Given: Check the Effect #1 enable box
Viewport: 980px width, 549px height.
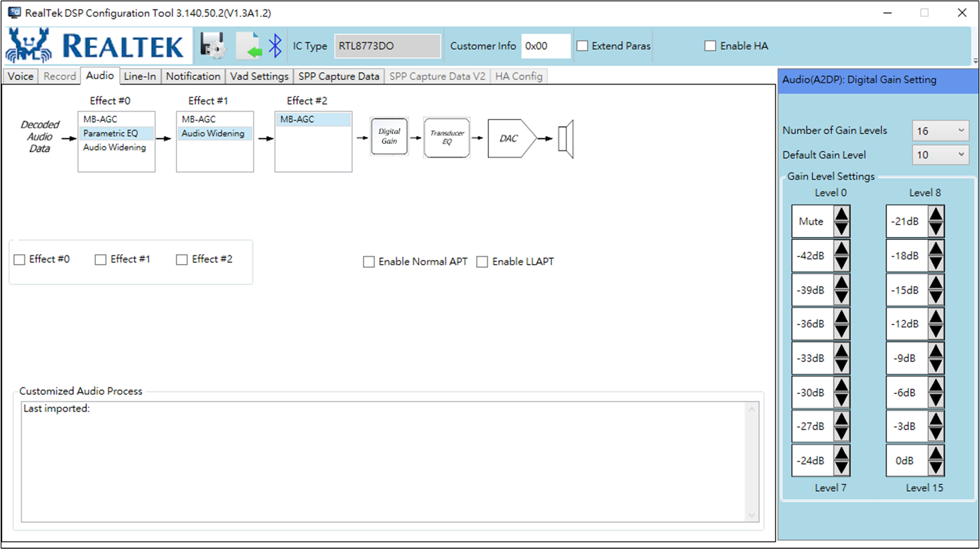Looking at the screenshot, I should pos(101,259).
